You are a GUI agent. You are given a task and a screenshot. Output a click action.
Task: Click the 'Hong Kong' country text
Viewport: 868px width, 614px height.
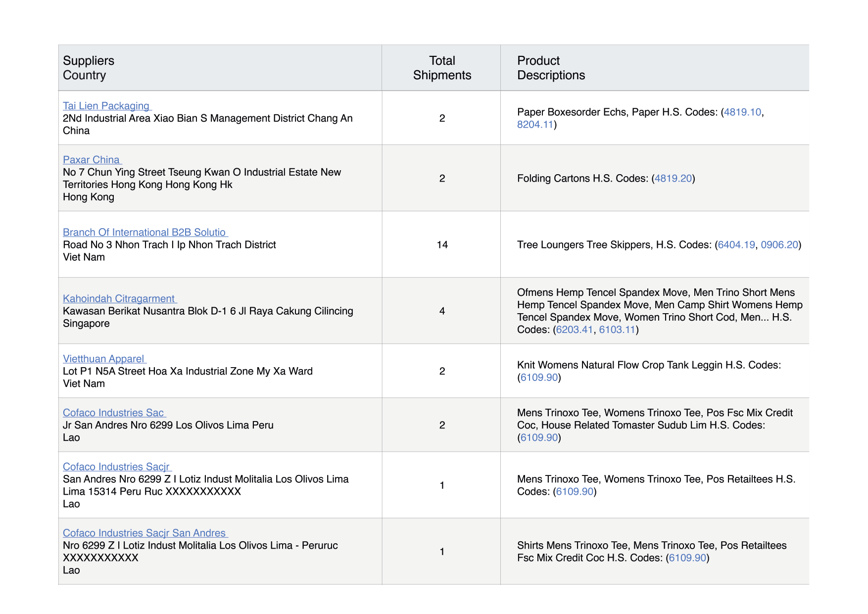point(89,197)
